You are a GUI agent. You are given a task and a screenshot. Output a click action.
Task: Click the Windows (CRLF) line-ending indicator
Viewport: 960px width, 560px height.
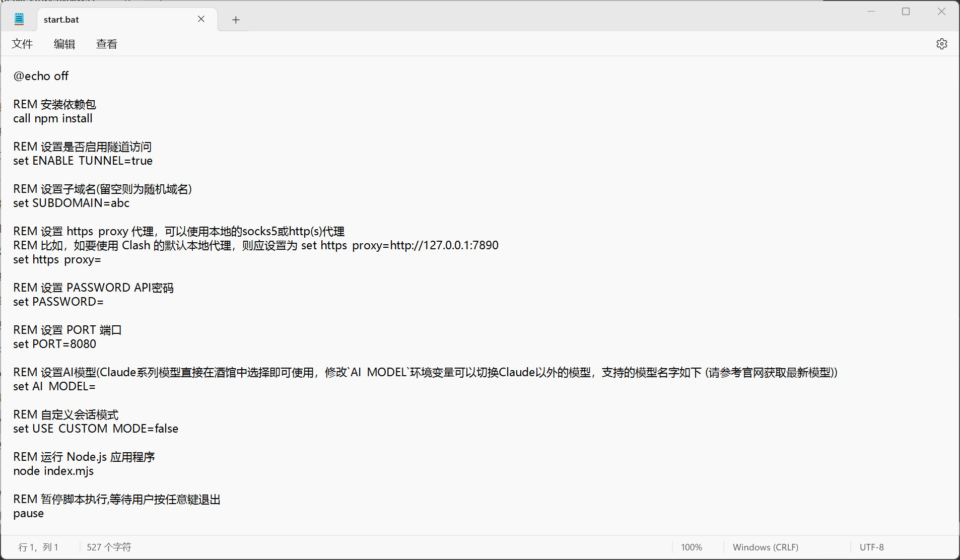(x=765, y=547)
